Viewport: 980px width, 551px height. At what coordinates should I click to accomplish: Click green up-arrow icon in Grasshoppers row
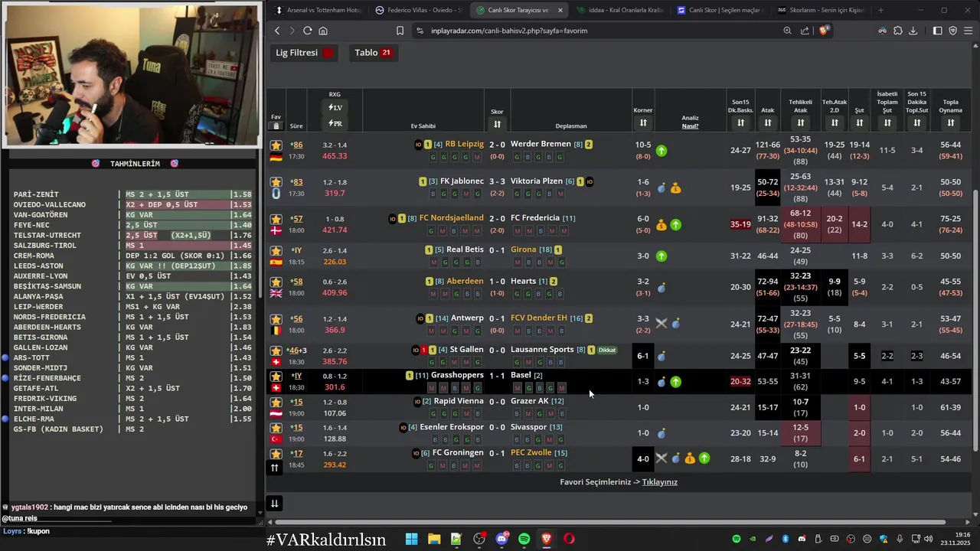(675, 381)
